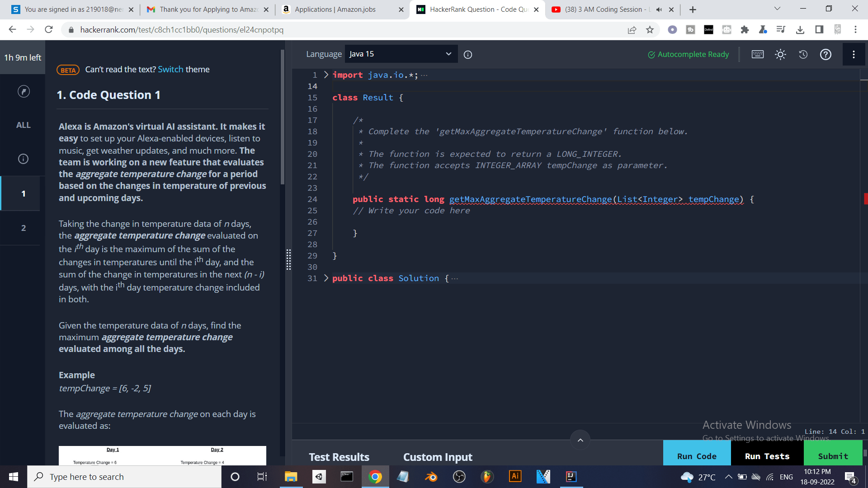
Task: Open OBS Studio from the taskbar
Action: [x=459, y=476]
